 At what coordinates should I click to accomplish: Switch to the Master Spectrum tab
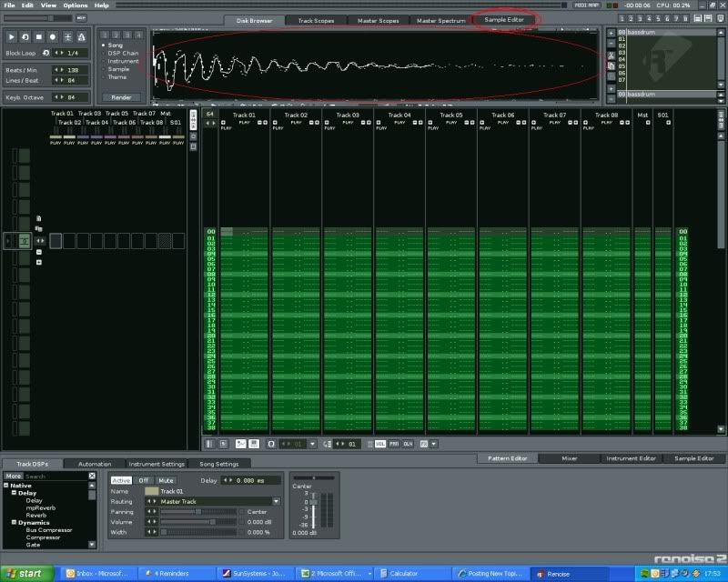click(441, 20)
